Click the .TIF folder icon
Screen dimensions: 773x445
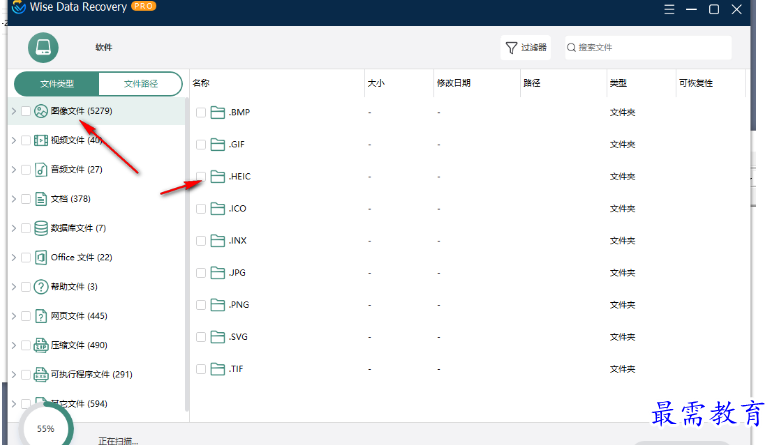pos(217,369)
